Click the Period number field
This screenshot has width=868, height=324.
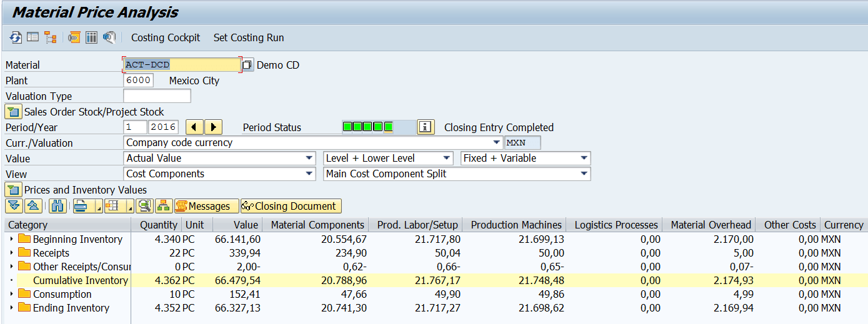tap(135, 127)
